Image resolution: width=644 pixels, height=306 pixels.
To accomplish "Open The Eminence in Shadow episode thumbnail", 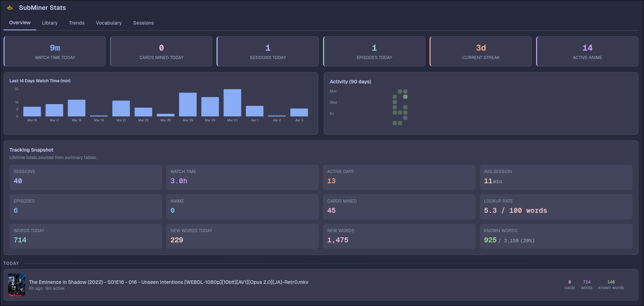I will click(17, 285).
